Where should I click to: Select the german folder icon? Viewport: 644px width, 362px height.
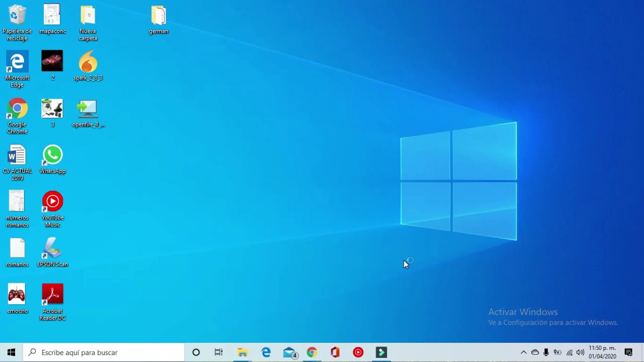pyautogui.click(x=158, y=19)
